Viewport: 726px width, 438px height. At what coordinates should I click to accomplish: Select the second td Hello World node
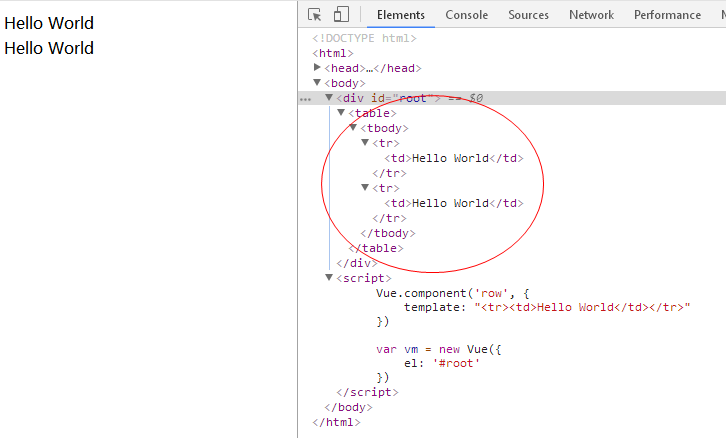(x=454, y=203)
